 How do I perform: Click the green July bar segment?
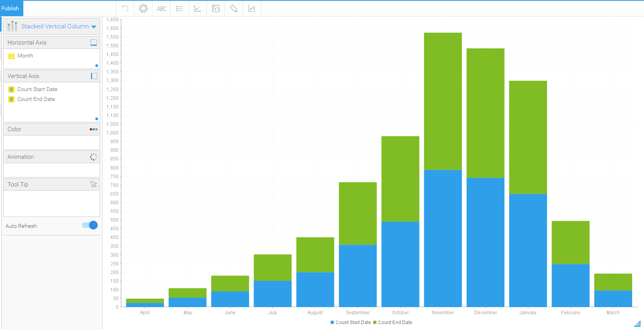coord(273,268)
